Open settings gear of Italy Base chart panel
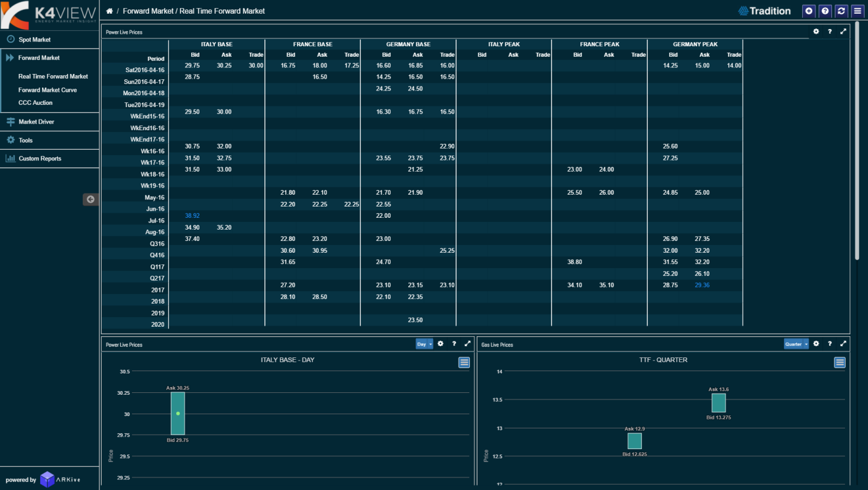This screenshot has height=490, width=868. [x=440, y=344]
